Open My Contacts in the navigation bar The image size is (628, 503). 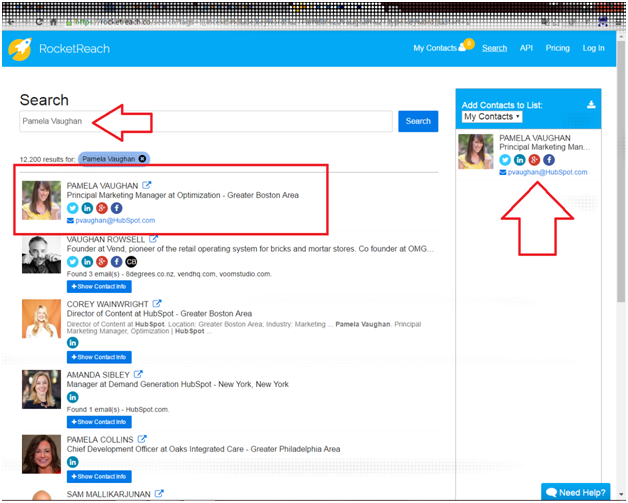coord(439,48)
